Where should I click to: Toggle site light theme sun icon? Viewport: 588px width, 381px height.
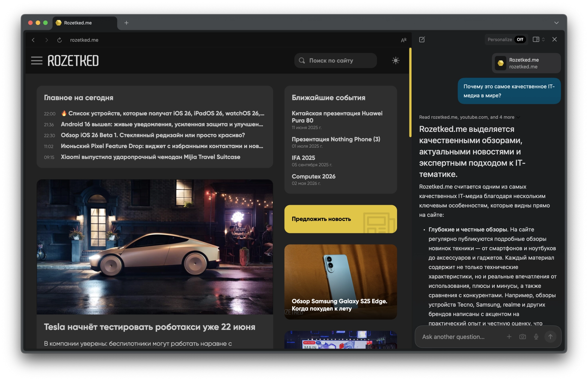396,61
